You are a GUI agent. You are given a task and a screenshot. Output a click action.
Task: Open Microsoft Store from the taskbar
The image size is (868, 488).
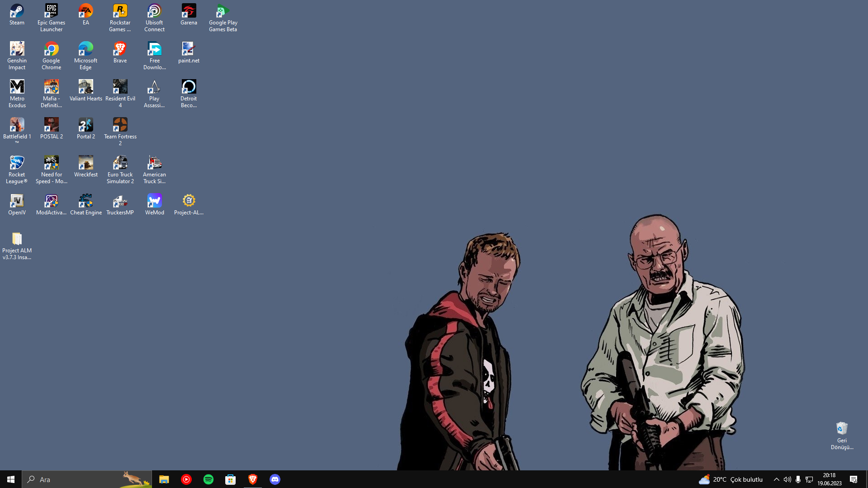point(230,479)
